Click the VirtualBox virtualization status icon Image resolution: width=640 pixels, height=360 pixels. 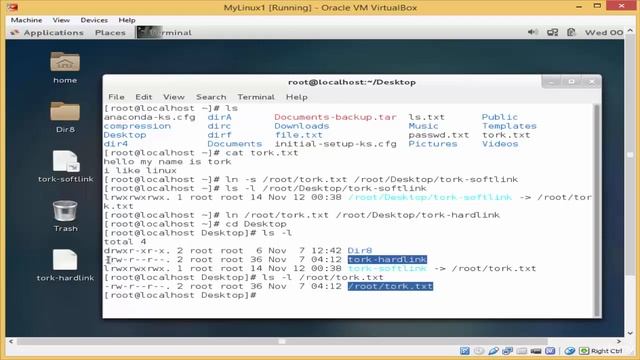(x=550, y=351)
